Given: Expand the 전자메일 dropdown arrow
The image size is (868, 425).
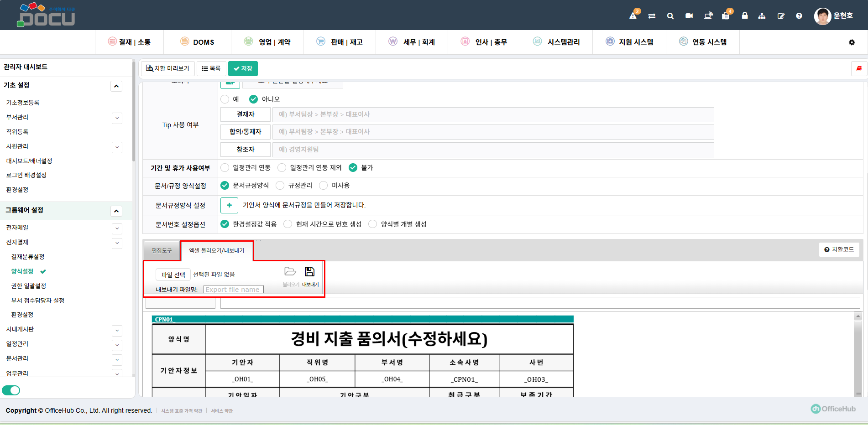Looking at the screenshot, I should (x=117, y=228).
